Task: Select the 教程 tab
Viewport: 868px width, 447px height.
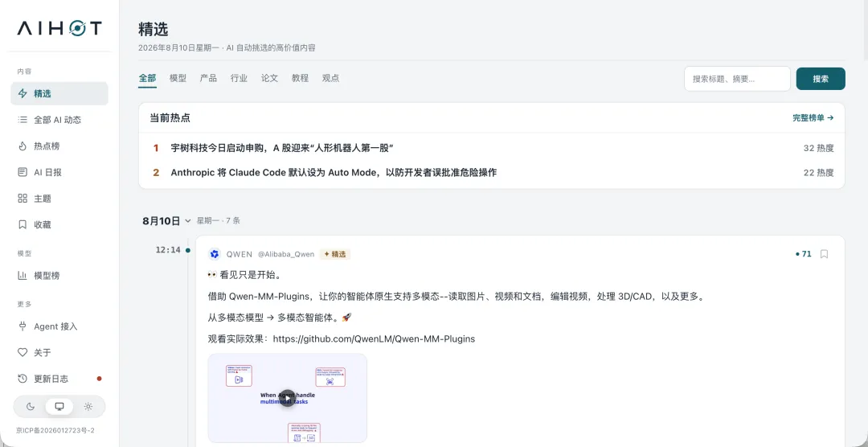Action: [x=300, y=78]
